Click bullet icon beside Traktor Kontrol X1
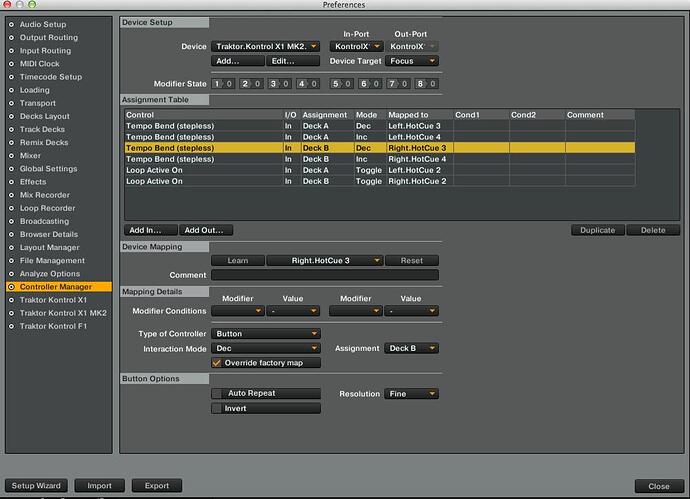 pos(11,300)
